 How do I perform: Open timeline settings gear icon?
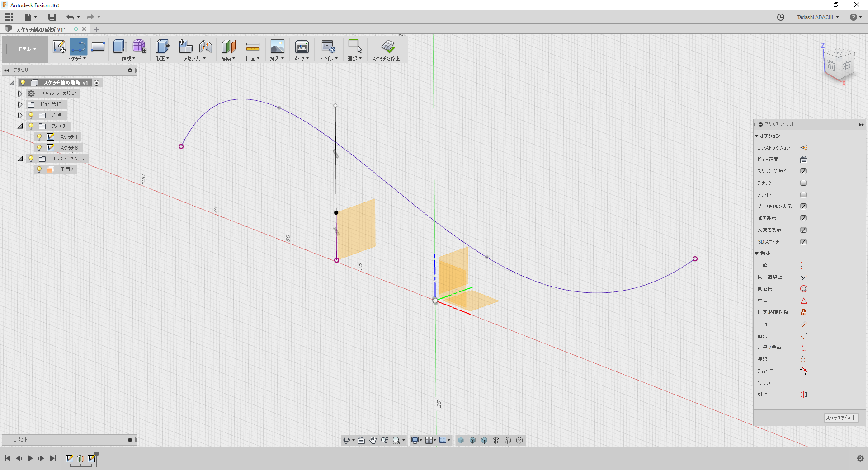(860, 458)
